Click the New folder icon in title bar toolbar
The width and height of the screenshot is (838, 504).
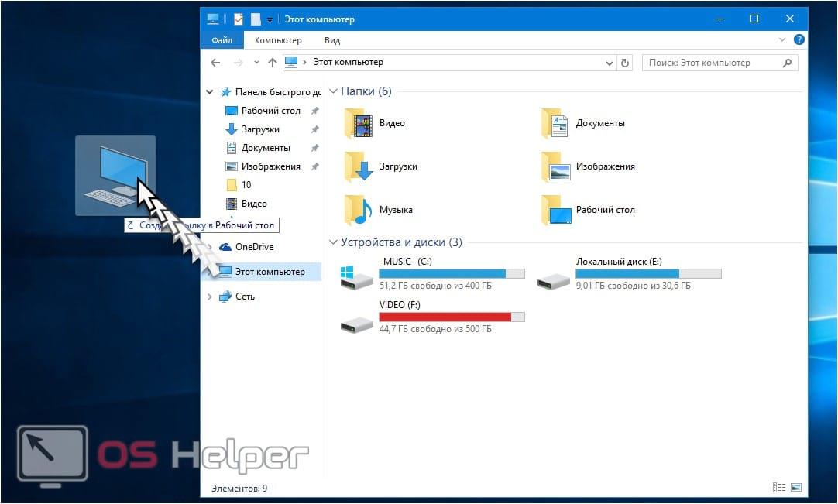[256, 19]
